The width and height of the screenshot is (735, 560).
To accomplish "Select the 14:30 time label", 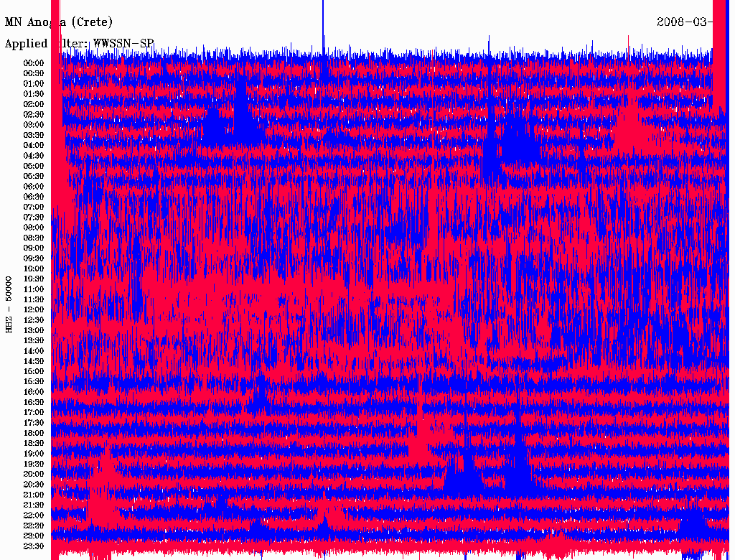I will (x=34, y=361).
